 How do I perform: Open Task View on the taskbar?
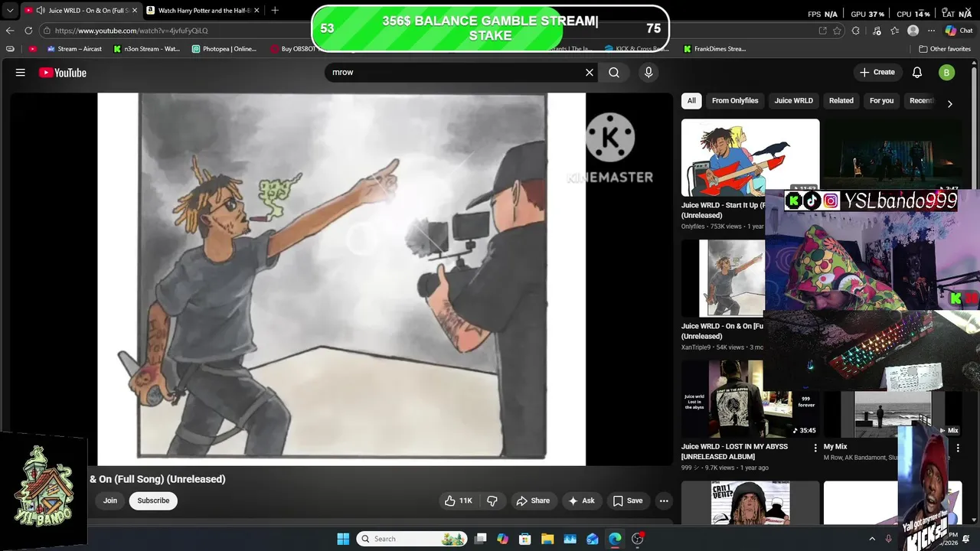pos(480,539)
